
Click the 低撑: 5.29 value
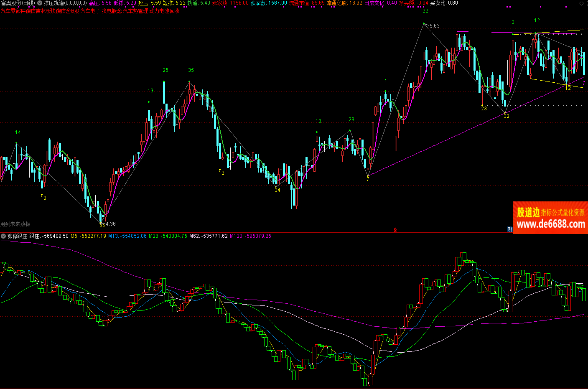tap(125, 3)
